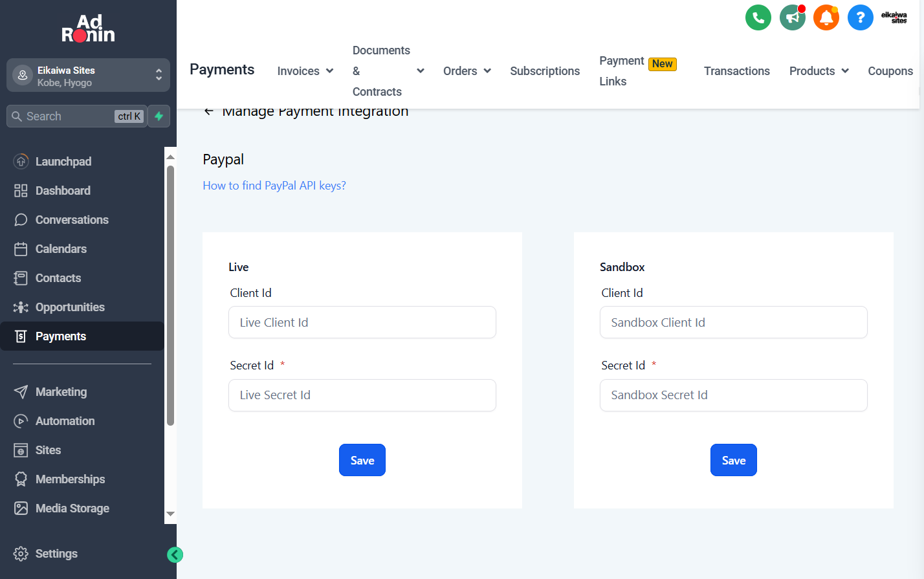Screen dimensions: 924x579
Task: Click the Sandbox Secret Id field
Action: point(734,395)
